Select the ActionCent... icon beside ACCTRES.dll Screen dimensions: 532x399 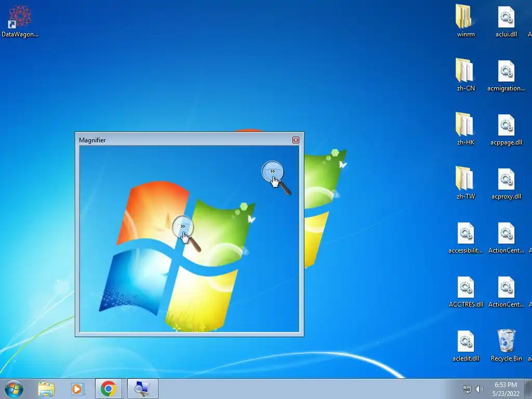tap(506, 291)
